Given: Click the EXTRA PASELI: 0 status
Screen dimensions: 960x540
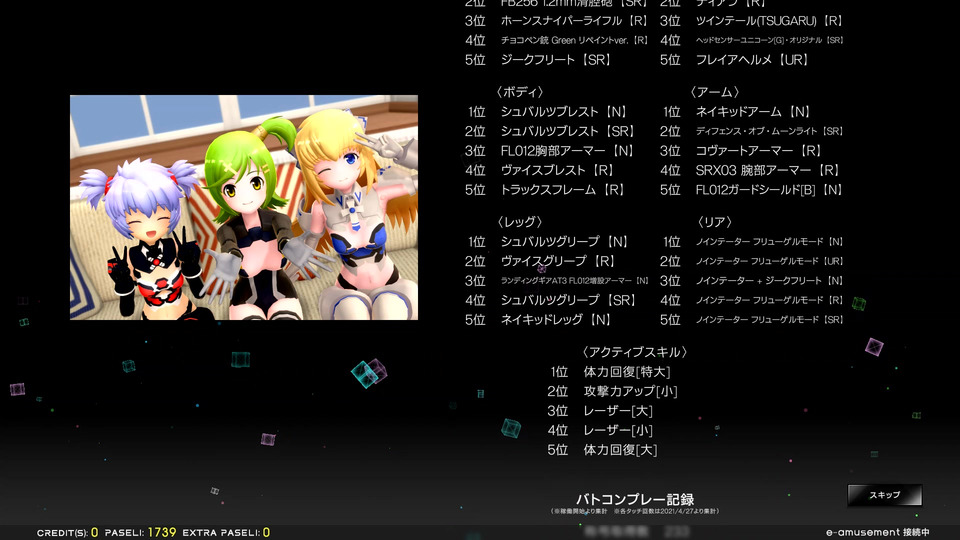Looking at the screenshot, I should click(x=227, y=533).
